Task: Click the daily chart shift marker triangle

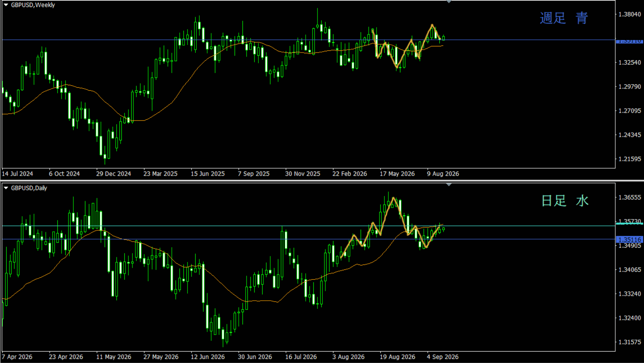Action: [449, 185]
